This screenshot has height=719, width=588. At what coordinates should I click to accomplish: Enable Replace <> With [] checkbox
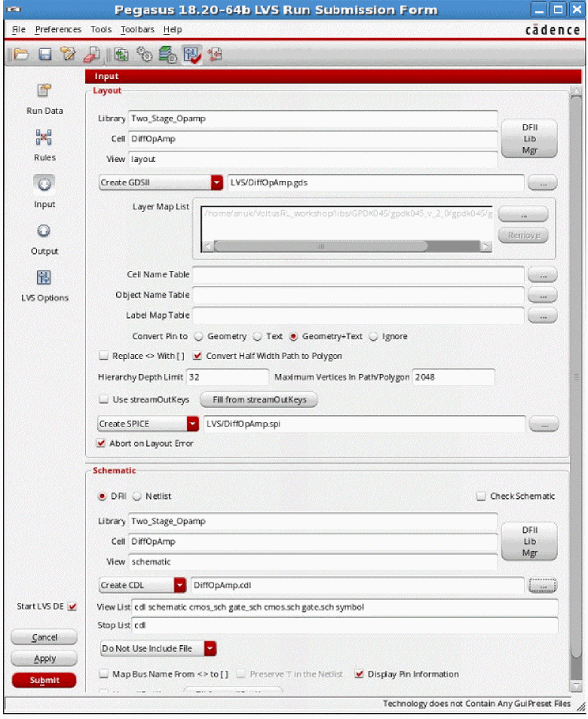point(104,356)
